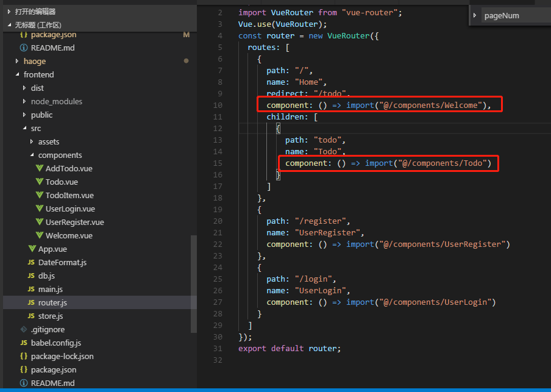The height and width of the screenshot is (392, 551).
Task: Click the info icon beside the bottom README.md
Action: coord(24,383)
